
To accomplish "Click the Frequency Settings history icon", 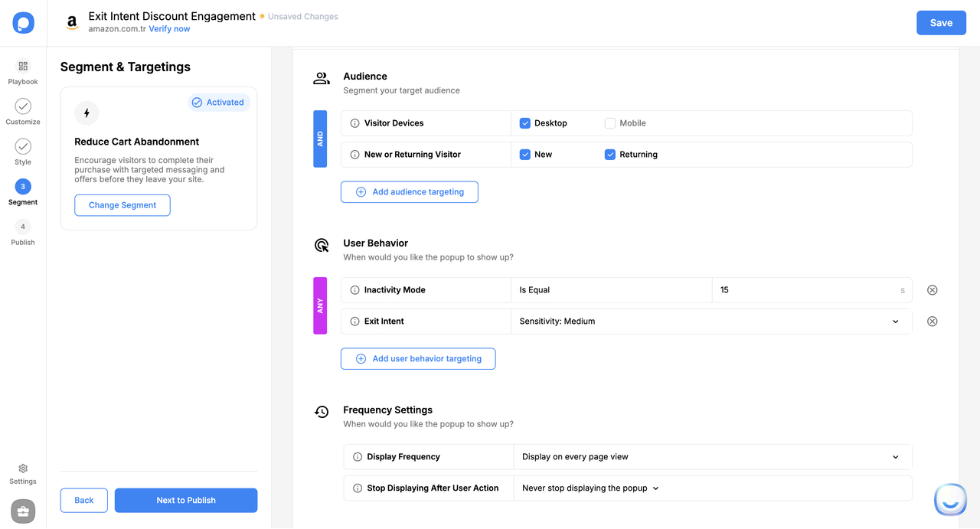I will [x=322, y=412].
